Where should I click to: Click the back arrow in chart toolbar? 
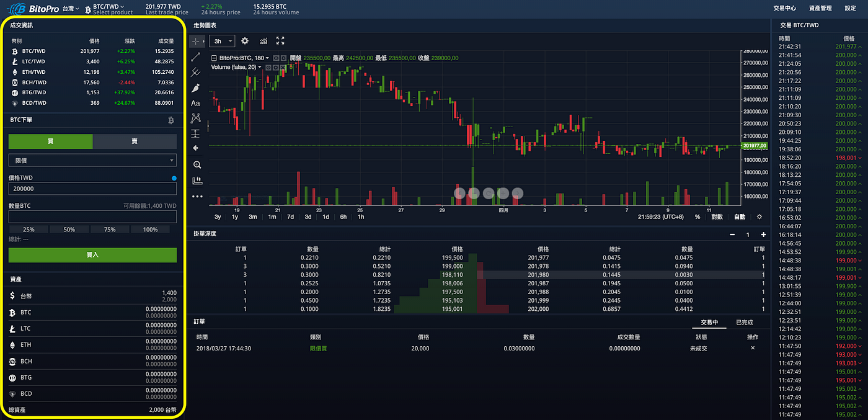click(x=196, y=148)
